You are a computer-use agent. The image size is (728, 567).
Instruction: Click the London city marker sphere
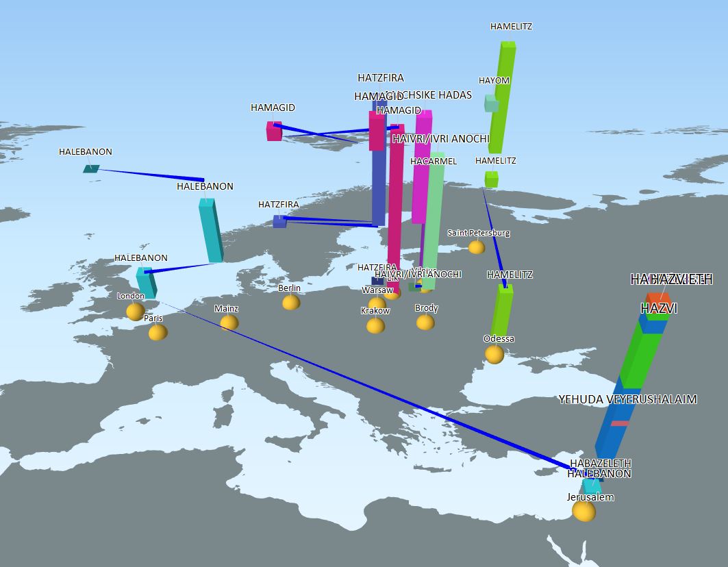[136, 311]
